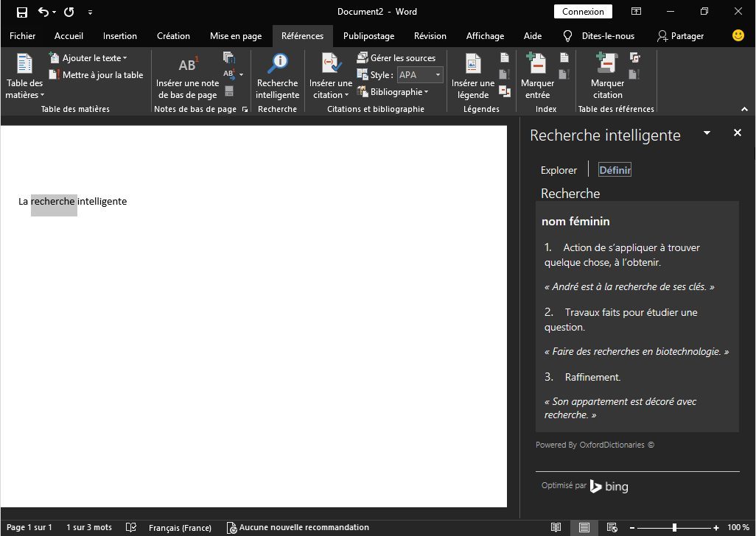The height and width of the screenshot is (536, 756).
Task: Click the Marquer citation icon
Action: click(607, 66)
